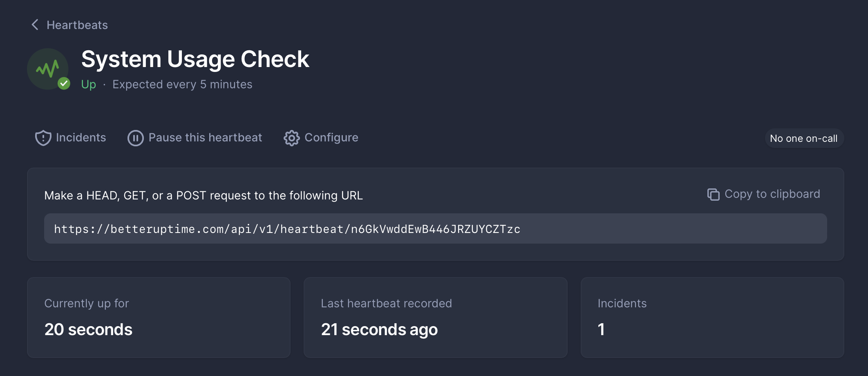Click the System Usage Check title

coord(195,59)
